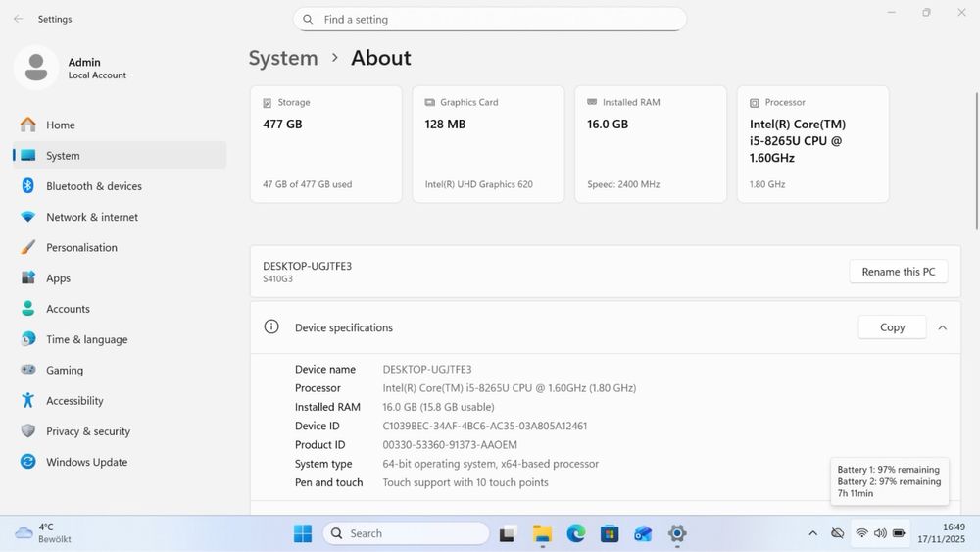980x552 pixels.
Task: Click the magnifier icon in Find a setting
Action: click(308, 20)
